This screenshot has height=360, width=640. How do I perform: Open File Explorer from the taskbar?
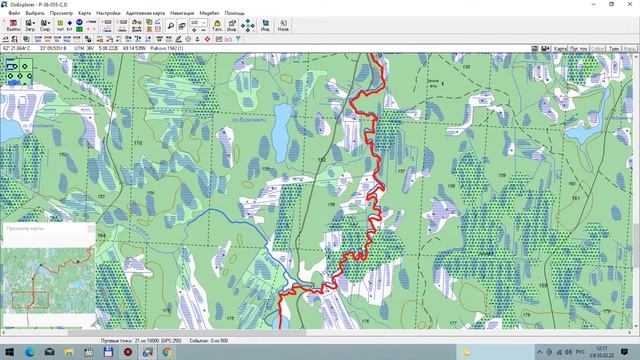pyautogui.click(x=69, y=352)
